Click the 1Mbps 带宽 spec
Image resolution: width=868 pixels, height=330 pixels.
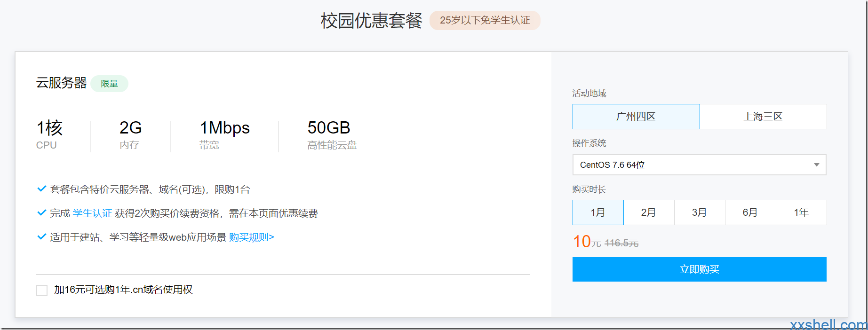point(224,135)
